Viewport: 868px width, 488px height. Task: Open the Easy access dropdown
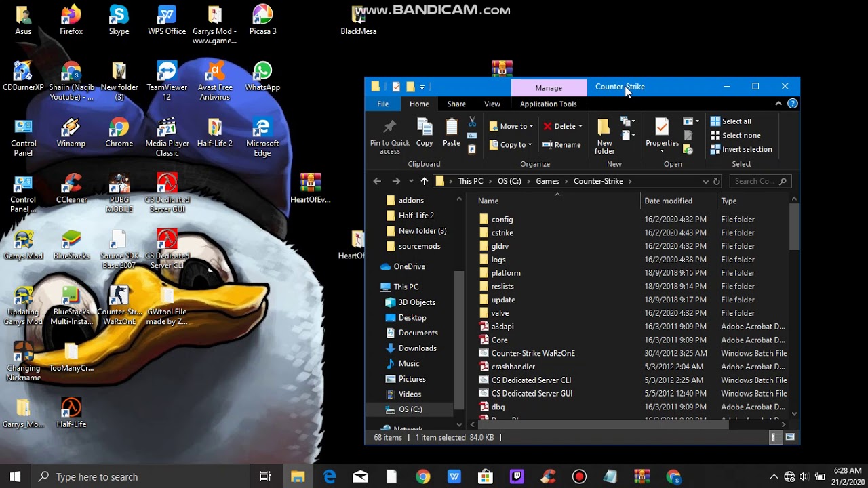[x=628, y=136]
